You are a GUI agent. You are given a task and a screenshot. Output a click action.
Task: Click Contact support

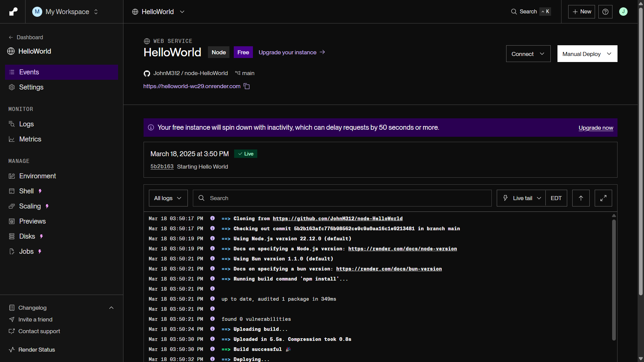coord(39,331)
